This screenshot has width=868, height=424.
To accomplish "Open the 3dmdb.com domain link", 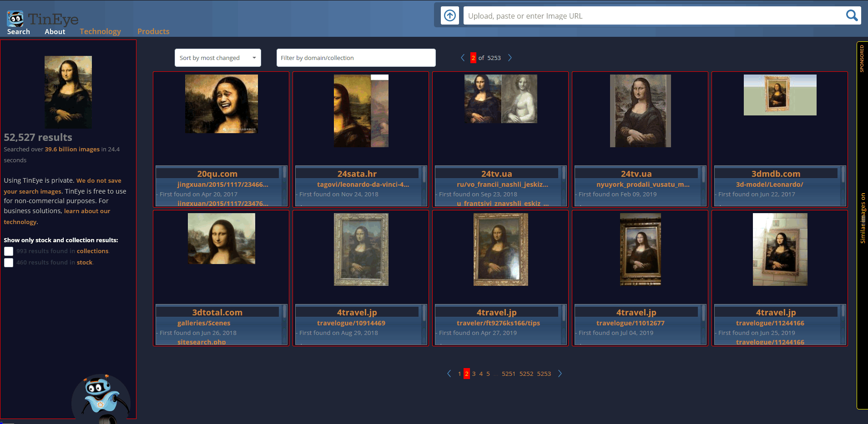I will (776, 174).
